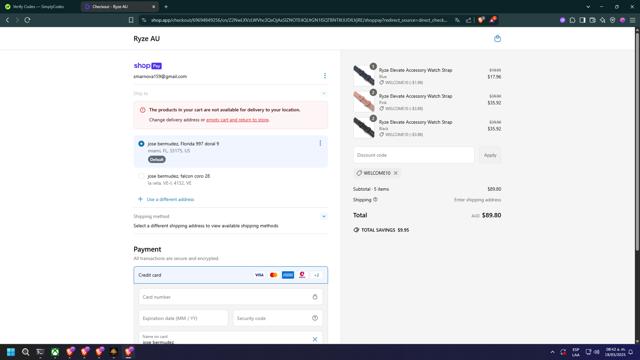Click the Apply discount button
This screenshot has height=360, width=640.
[x=490, y=155]
